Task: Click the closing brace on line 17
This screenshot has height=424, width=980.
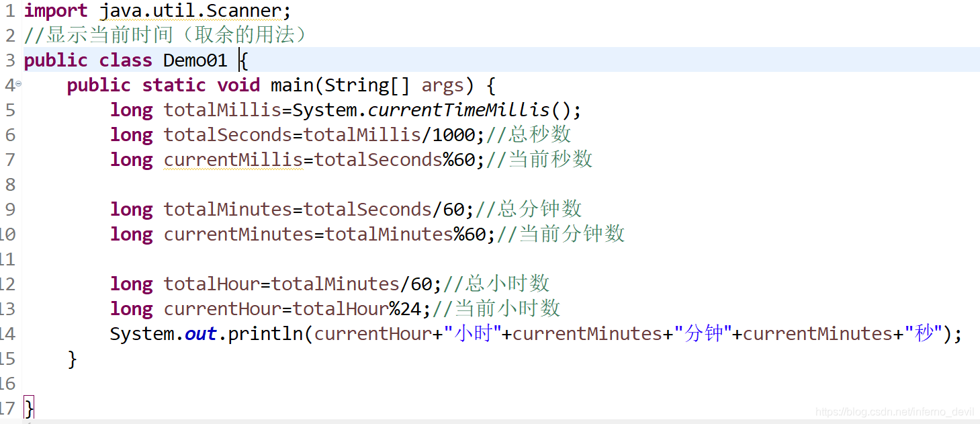Action: [29, 408]
